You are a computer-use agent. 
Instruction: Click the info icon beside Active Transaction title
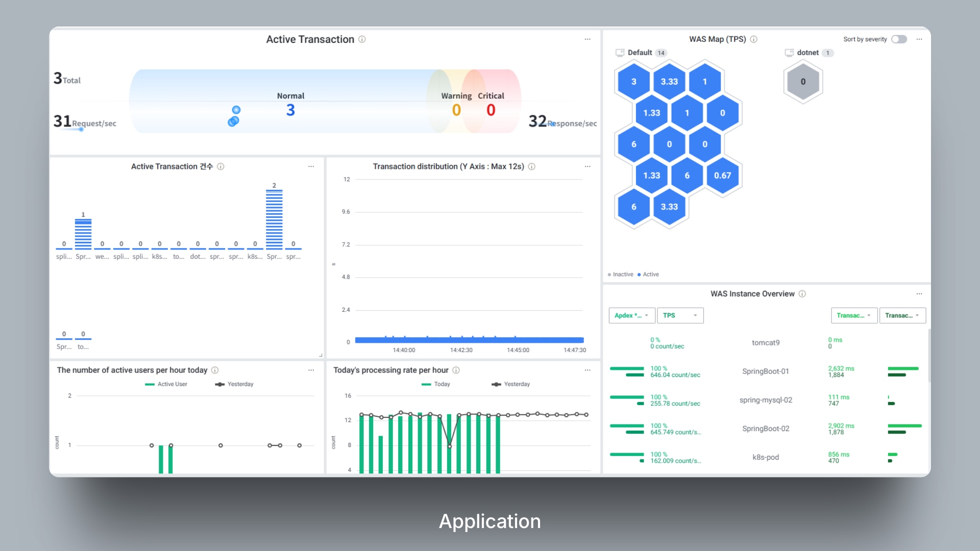(x=362, y=39)
